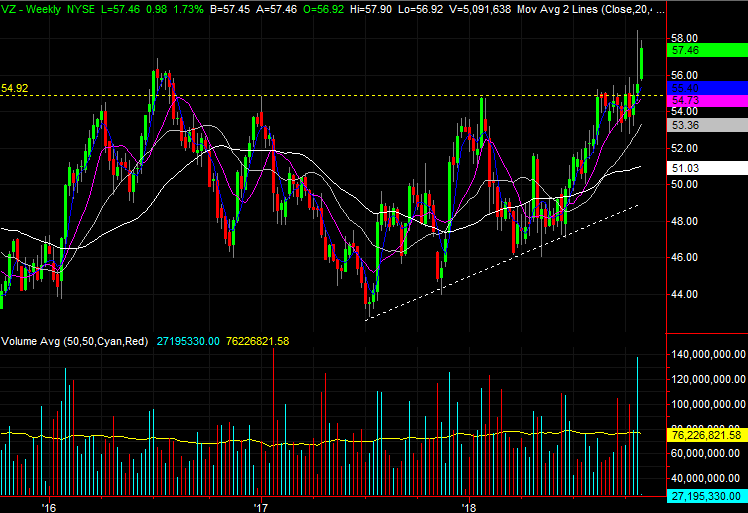Click the 60,000,000.00 volume axis label
The height and width of the screenshot is (513, 748).
tap(708, 453)
